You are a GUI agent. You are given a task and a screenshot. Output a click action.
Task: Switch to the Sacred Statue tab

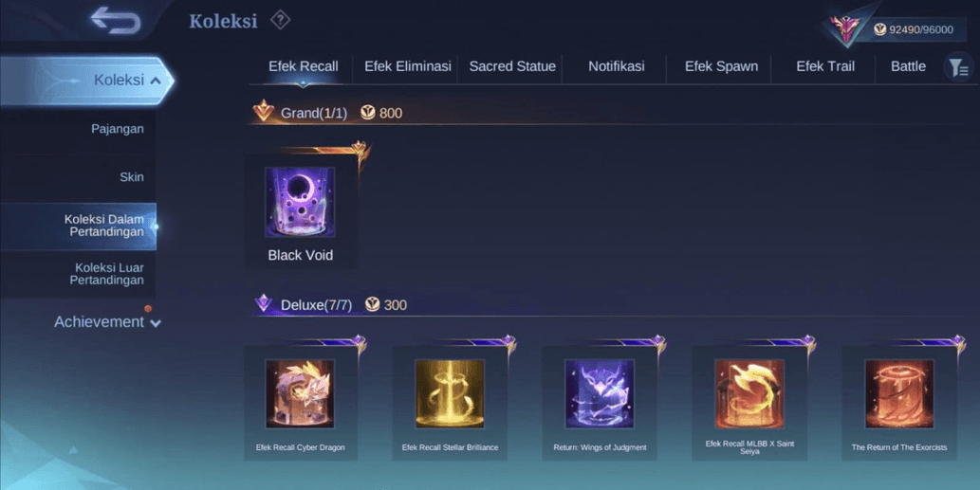[x=512, y=66]
